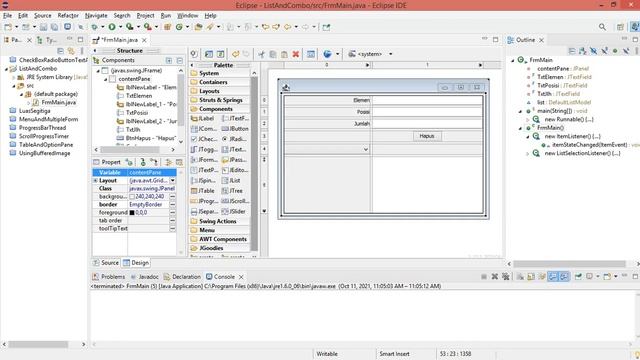Click the New file icon in toolbar
This screenshot has width=640, height=360.
(8, 27)
